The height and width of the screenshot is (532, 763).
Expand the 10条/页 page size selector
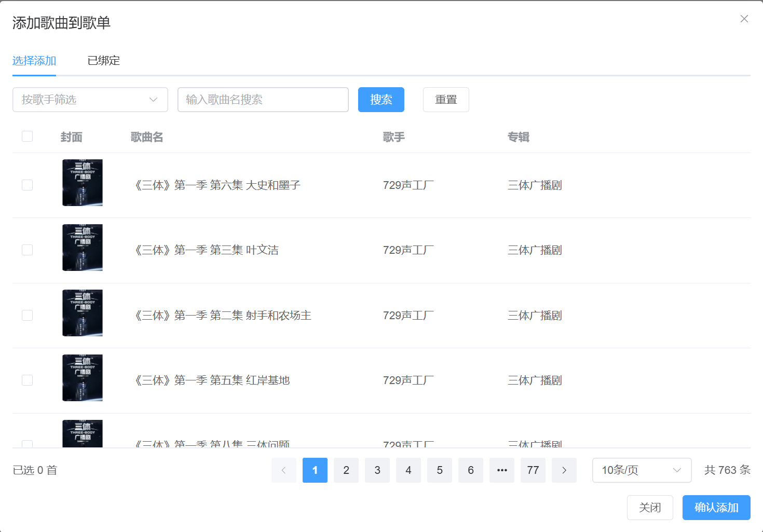pos(641,470)
